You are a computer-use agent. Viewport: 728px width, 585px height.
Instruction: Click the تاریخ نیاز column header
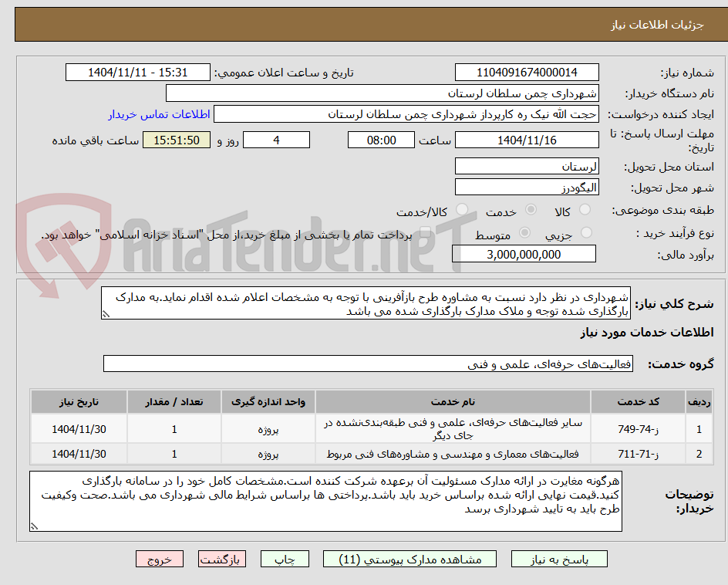pyautogui.click(x=79, y=402)
